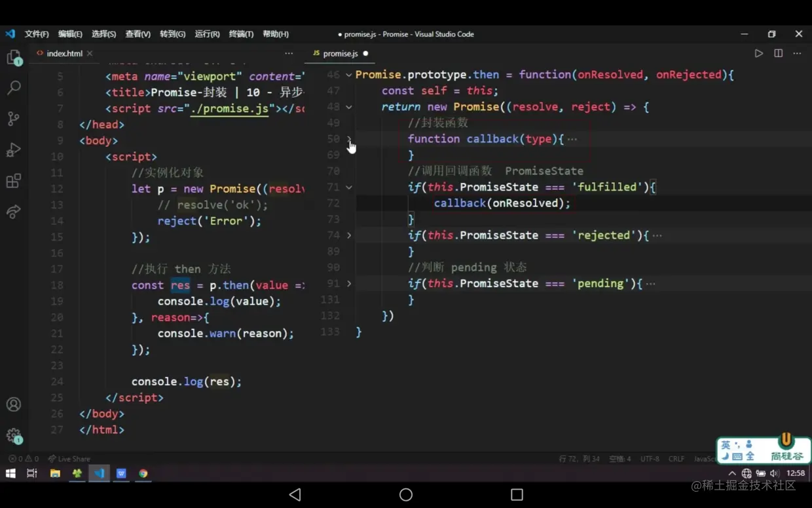Open the Extensions view
This screenshot has height=508, width=812.
click(x=14, y=180)
